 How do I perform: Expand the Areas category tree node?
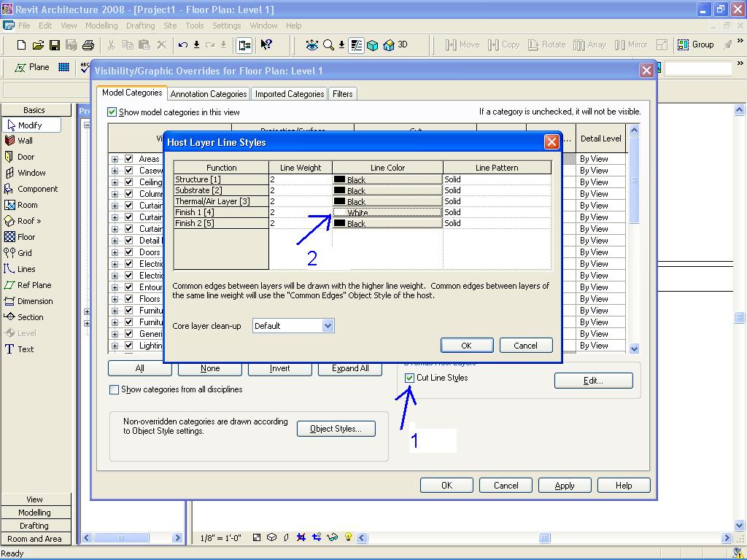(115, 159)
